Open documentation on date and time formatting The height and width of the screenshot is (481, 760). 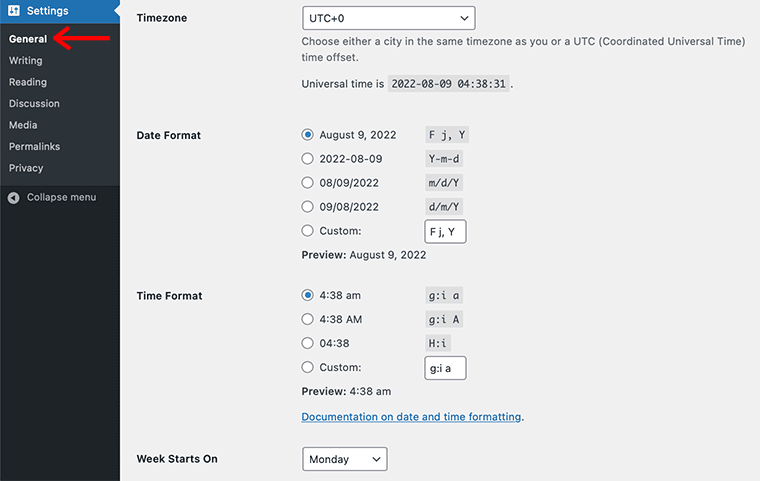tap(411, 417)
